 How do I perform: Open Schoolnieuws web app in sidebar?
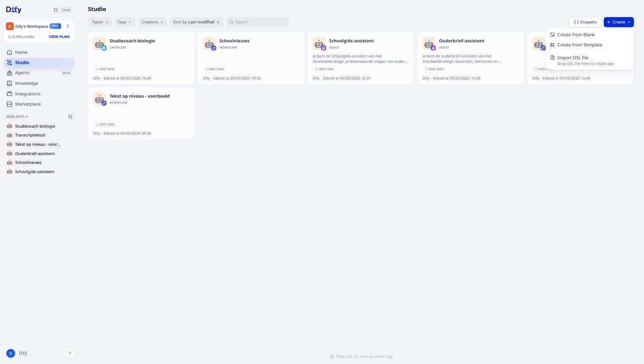click(39, 163)
